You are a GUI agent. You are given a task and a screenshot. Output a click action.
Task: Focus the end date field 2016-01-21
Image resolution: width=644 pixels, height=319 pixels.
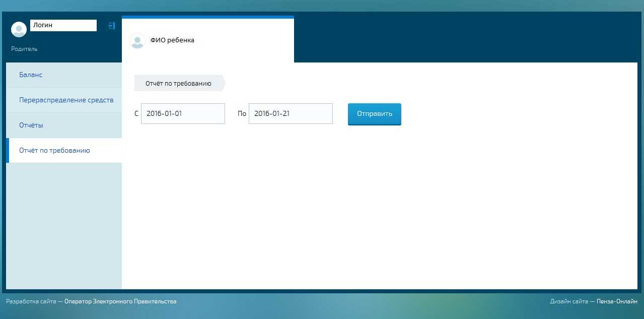[291, 113]
